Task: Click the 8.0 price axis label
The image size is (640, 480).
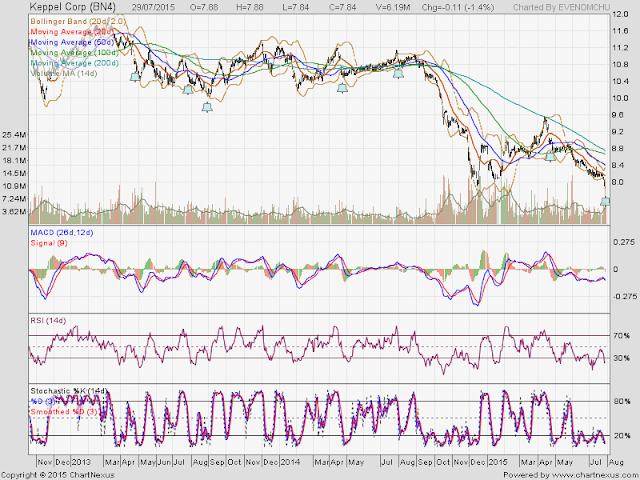Action: tap(618, 182)
